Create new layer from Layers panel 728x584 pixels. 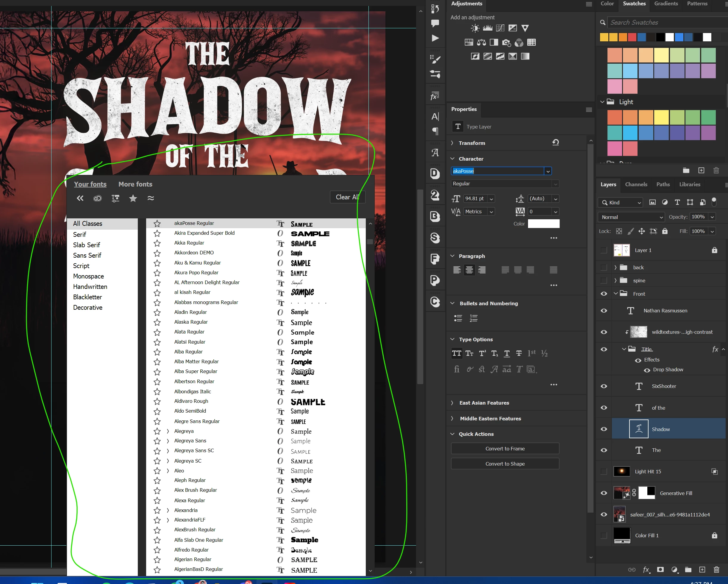702,569
